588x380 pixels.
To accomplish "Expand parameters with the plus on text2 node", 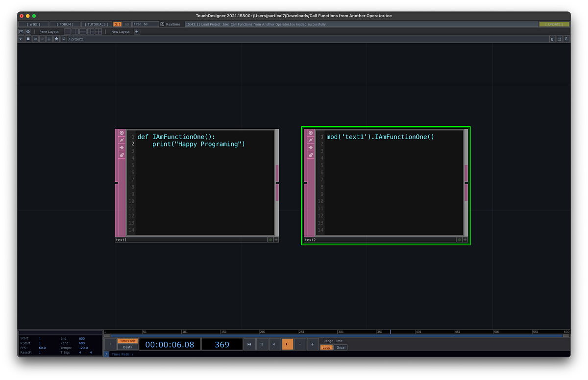I will coord(465,239).
